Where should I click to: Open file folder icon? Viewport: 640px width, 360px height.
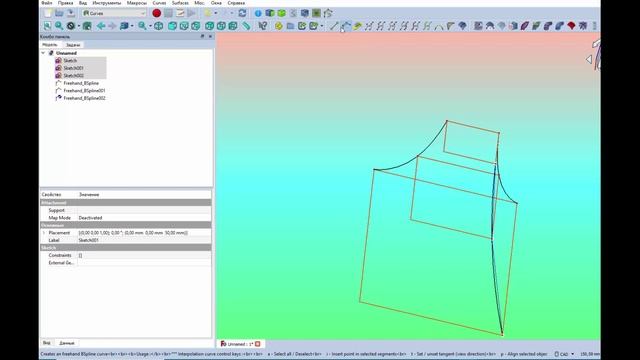(59, 13)
